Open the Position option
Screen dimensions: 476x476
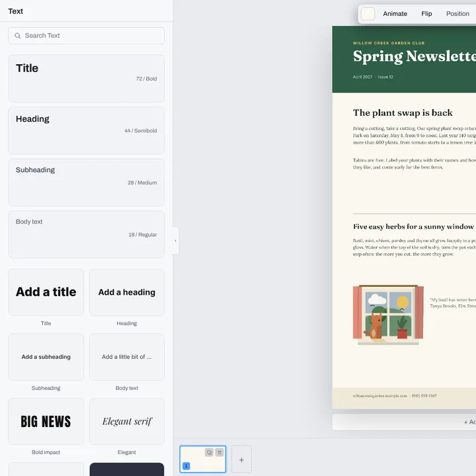[x=457, y=14]
